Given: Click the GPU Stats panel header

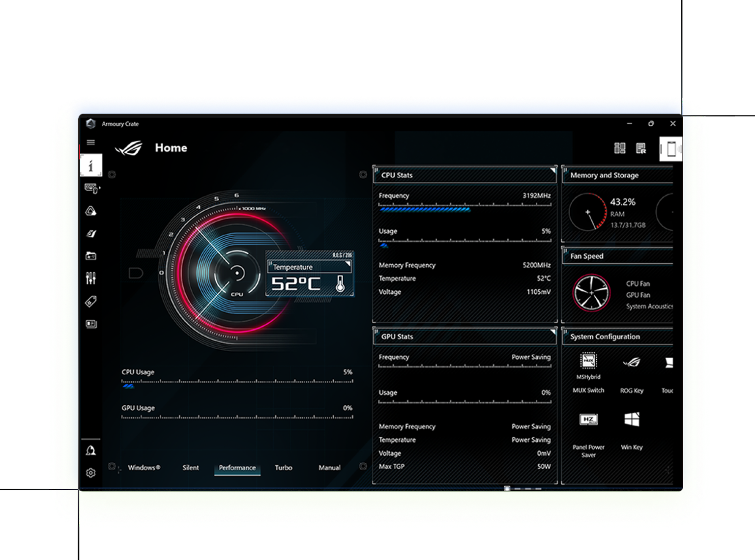Looking at the screenshot, I should click(465, 336).
